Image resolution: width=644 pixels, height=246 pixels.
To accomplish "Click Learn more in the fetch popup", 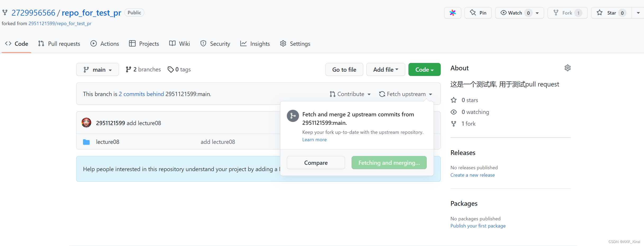I will pos(314,140).
